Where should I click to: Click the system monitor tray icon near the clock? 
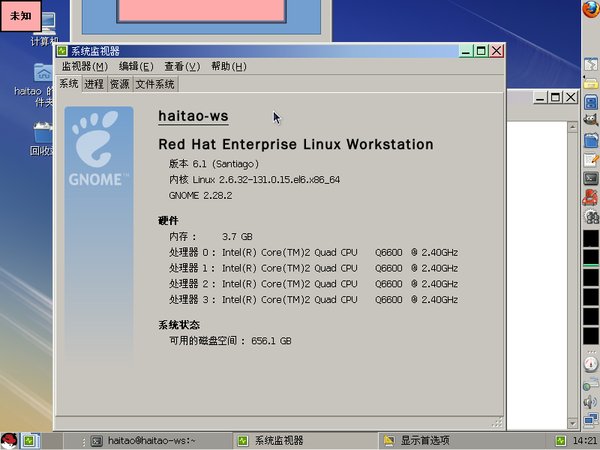pos(561,441)
